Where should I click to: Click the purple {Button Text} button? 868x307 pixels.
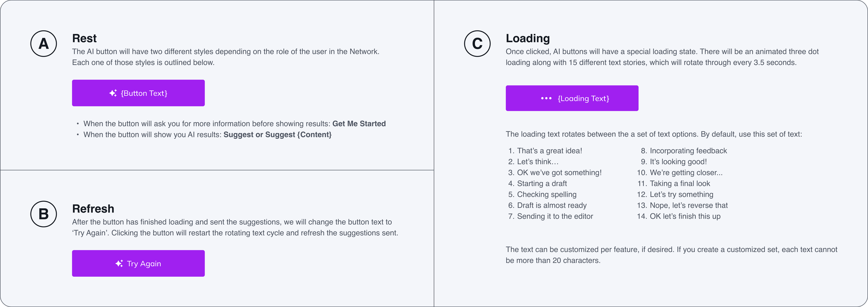click(138, 93)
